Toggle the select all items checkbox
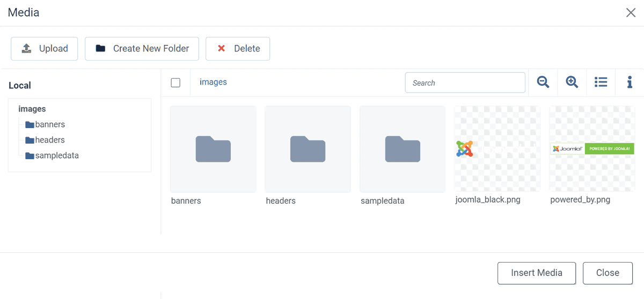 [x=175, y=83]
